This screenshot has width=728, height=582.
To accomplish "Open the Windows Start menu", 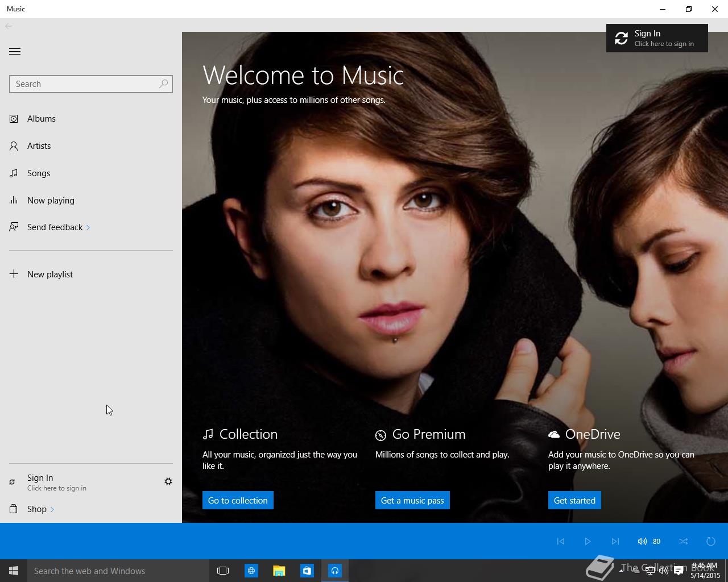I will tap(14, 571).
